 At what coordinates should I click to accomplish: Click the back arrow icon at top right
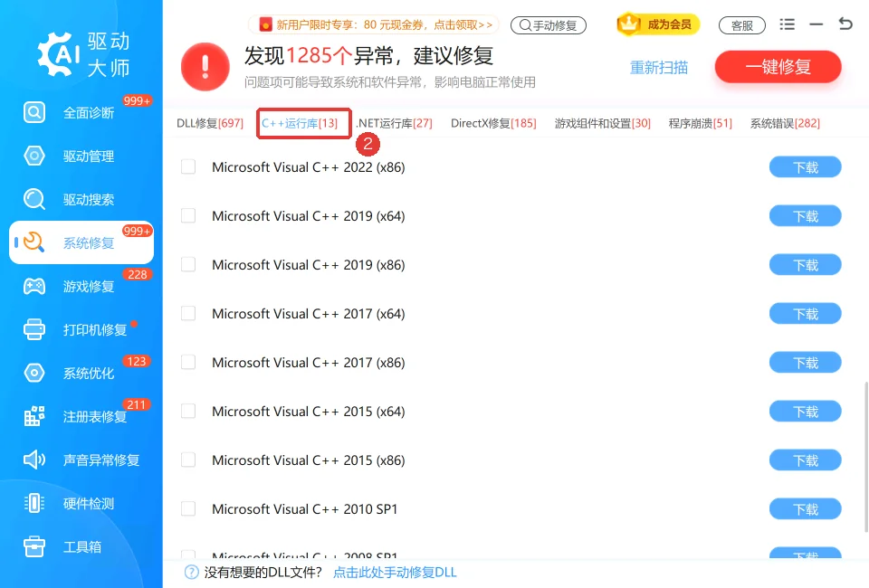(x=845, y=24)
